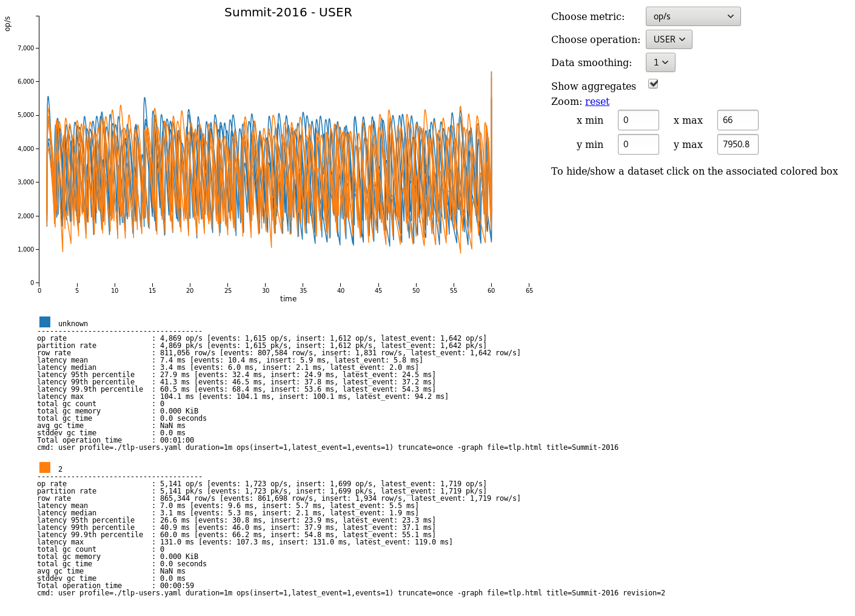
Task: Open the Choose operation dropdown showing USER
Action: coord(668,39)
